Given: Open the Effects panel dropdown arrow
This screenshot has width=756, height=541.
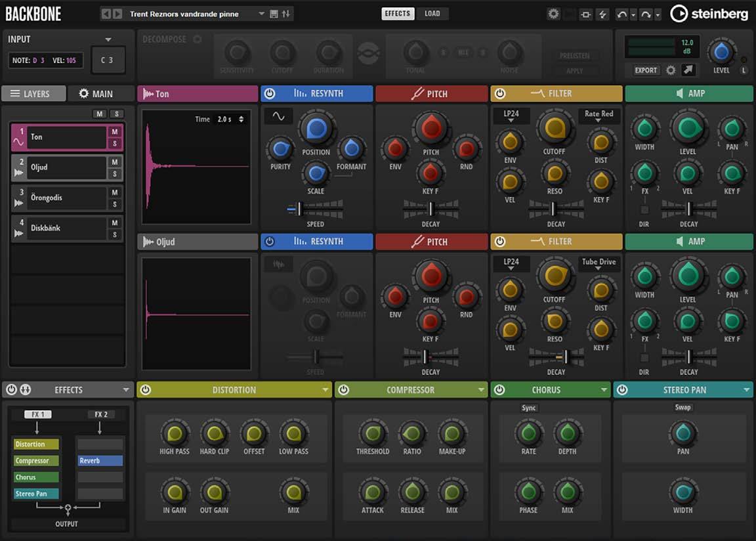Looking at the screenshot, I should click(x=126, y=389).
